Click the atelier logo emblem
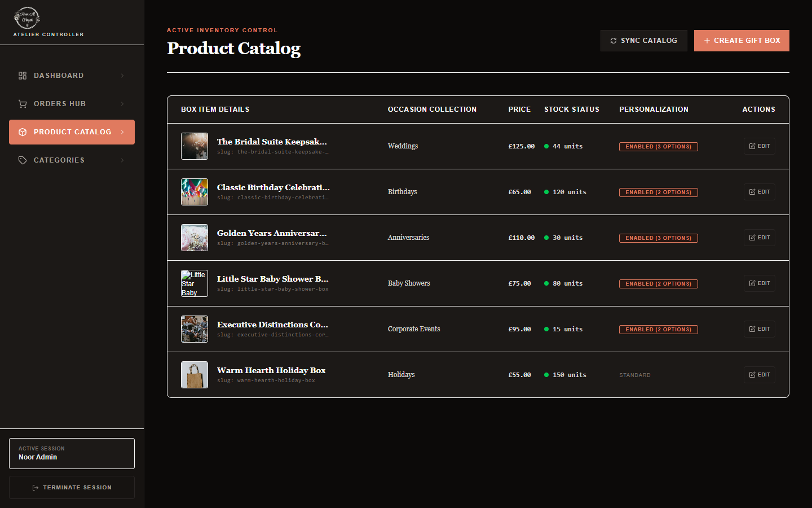 pos(27,18)
